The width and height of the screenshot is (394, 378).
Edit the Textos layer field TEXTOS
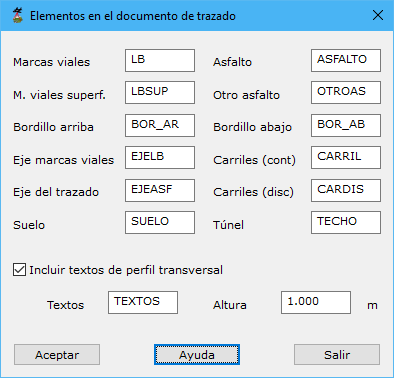pyautogui.click(x=143, y=302)
